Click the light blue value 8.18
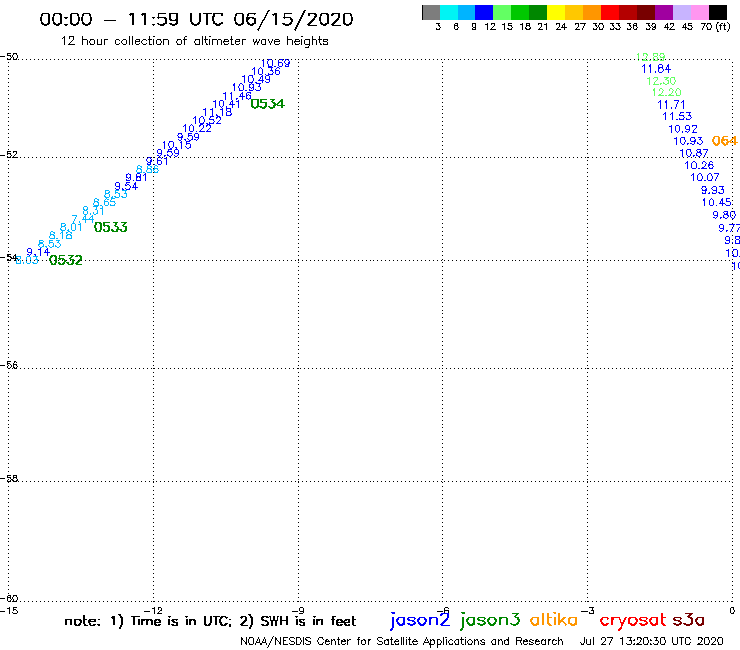Image resolution: width=740 pixels, height=650 pixels. (x=60, y=235)
